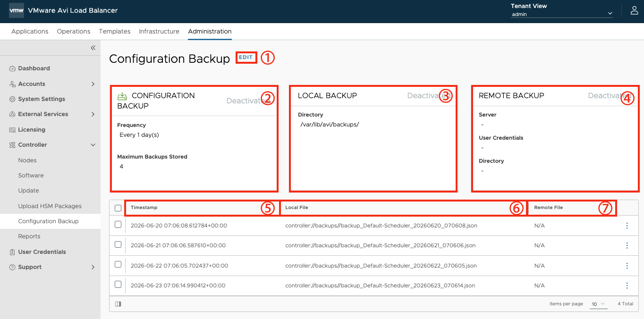Open actions menu for 2026-06-22 backup
644x319 pixels.
(x=627, y=266)
